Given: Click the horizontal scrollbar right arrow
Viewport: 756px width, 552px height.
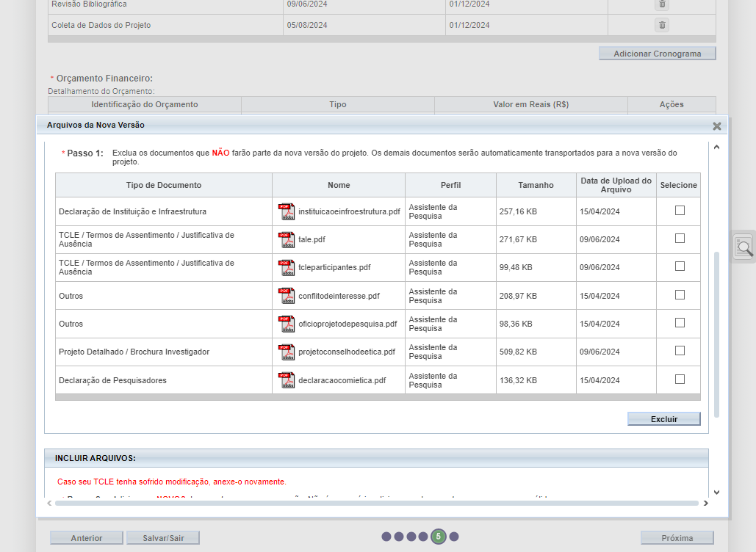Looking at the screenshot, I should (706, 504).
